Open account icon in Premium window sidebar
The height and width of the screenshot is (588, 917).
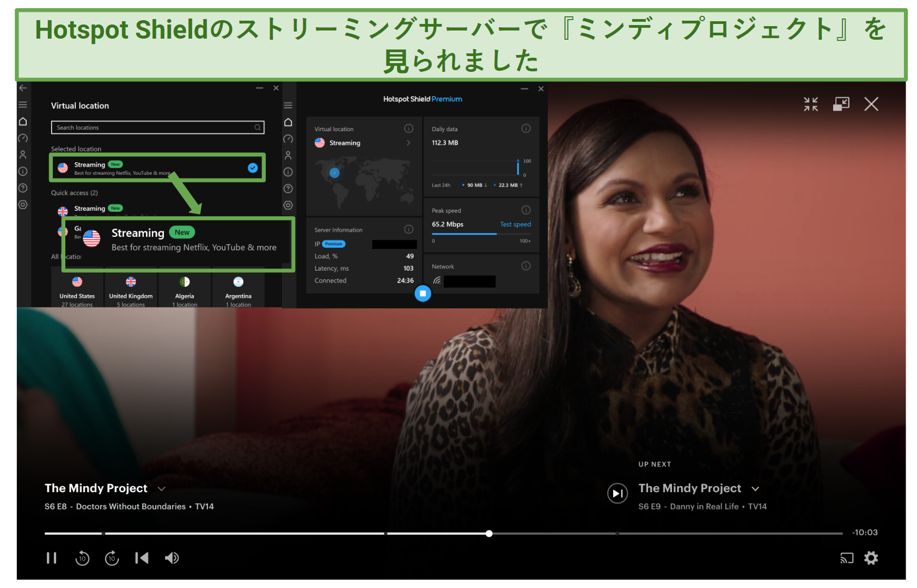[288, 156]
